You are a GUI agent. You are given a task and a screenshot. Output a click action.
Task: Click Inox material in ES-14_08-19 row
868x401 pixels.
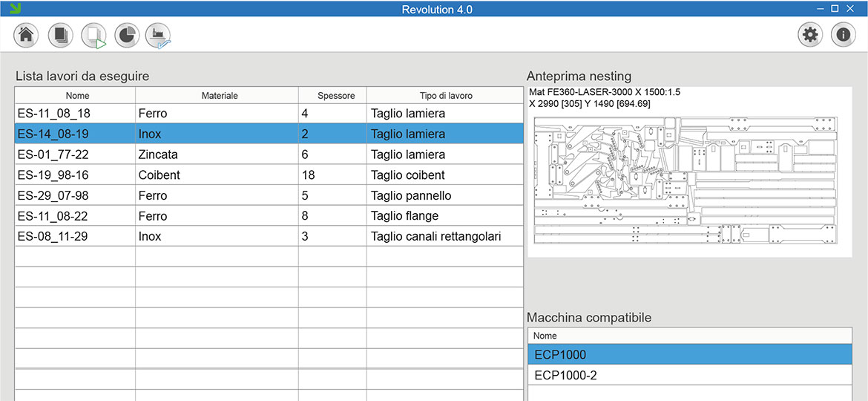click(x=217, y=134)
